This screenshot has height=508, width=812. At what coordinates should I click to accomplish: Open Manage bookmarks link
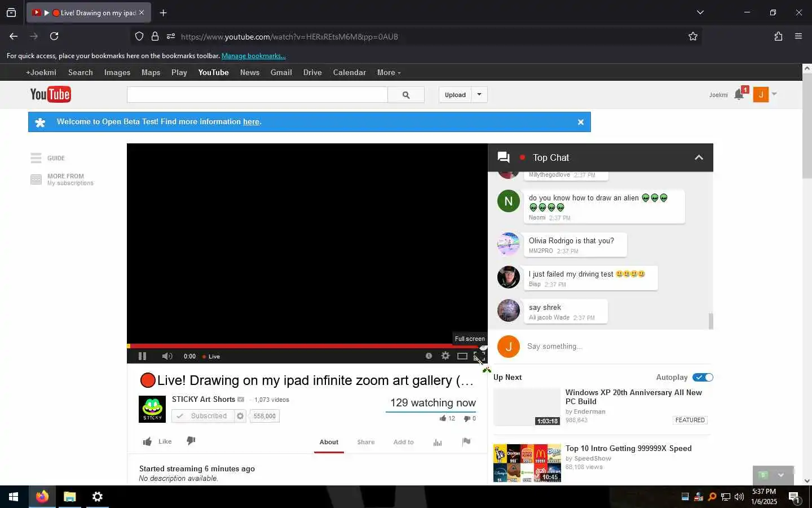coord(254,56)
